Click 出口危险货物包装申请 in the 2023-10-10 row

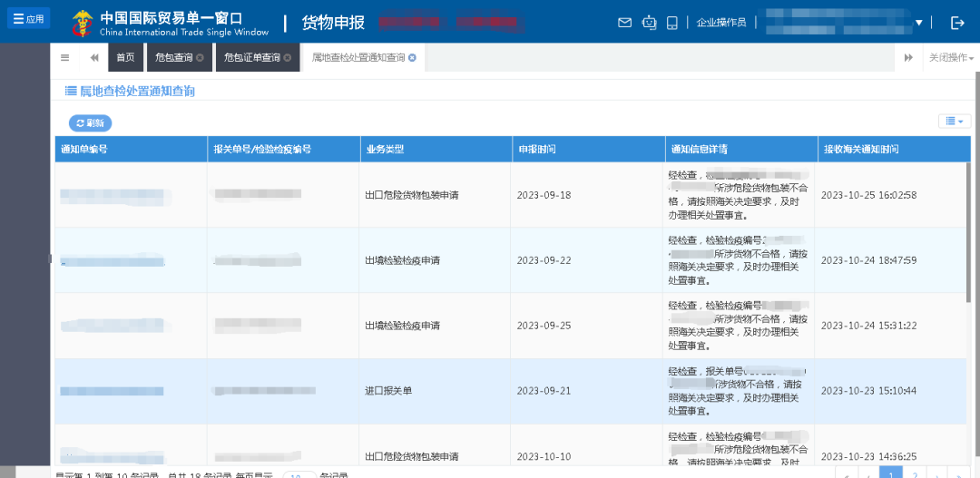click(x=412, y=456)
